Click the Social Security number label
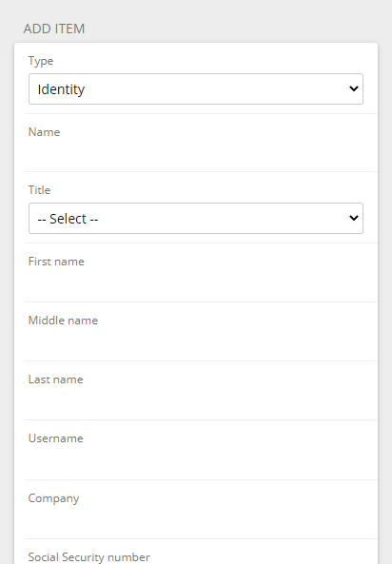 pyautogui.click(x=88, y=556)
